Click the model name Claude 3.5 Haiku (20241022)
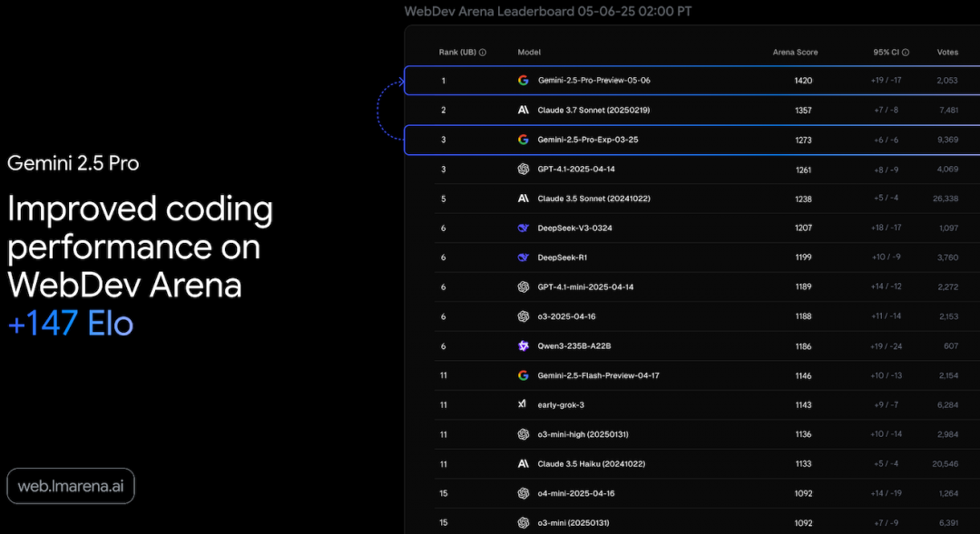The height and width of the screenshot is (534, 980). pyautogui.click(x=592, y=464)
